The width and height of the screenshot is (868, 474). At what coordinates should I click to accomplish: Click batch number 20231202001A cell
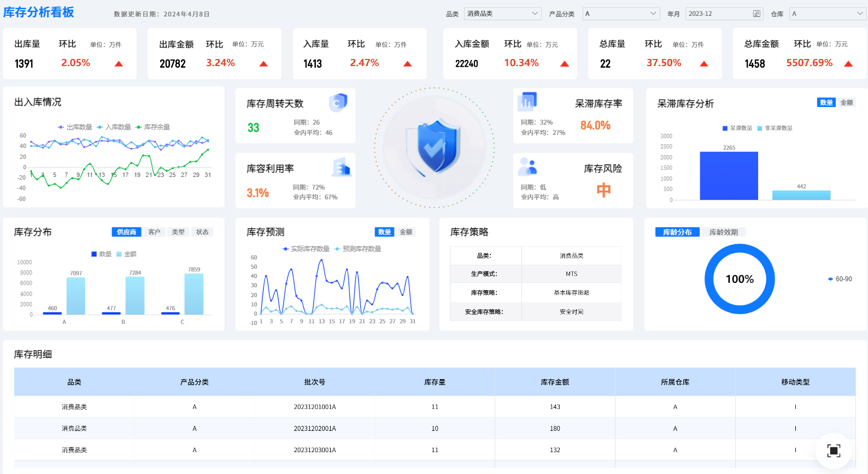[315, 429]
